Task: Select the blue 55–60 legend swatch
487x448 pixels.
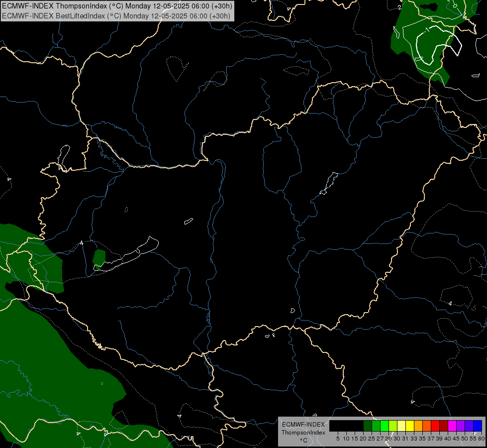Action: point(478,426)
